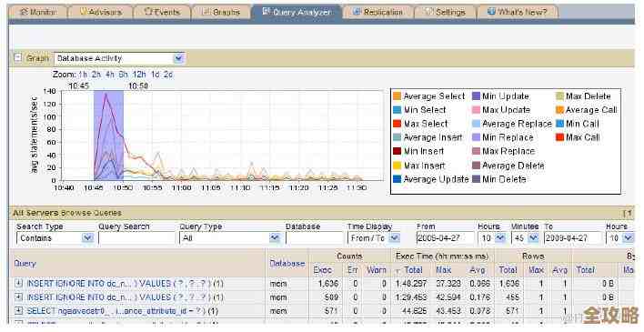This screenshot has height=332, width=644.
Task: Sort by Exec count column
Action: (322, 270)
